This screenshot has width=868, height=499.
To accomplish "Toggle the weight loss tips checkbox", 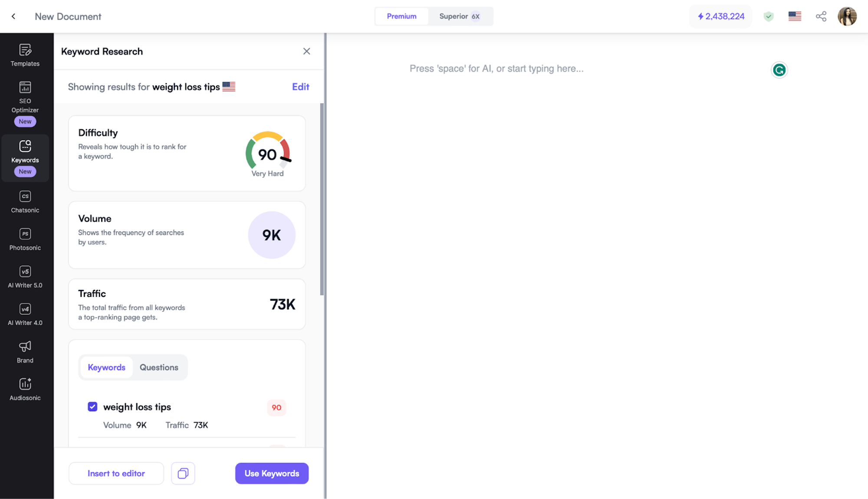I will (x=92, y=407).
